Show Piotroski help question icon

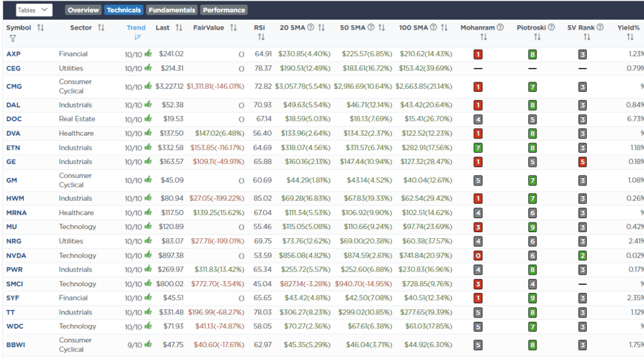coord(551,27)
